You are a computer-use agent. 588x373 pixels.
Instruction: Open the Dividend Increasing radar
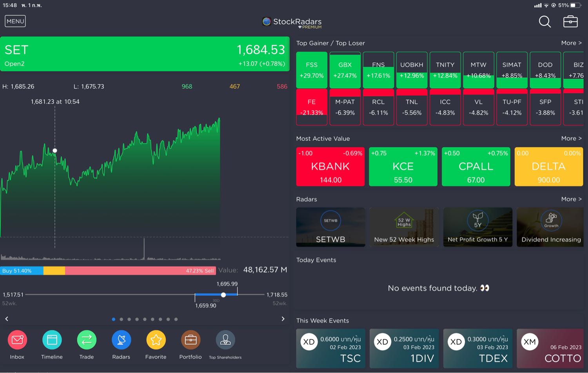[550, 227]
